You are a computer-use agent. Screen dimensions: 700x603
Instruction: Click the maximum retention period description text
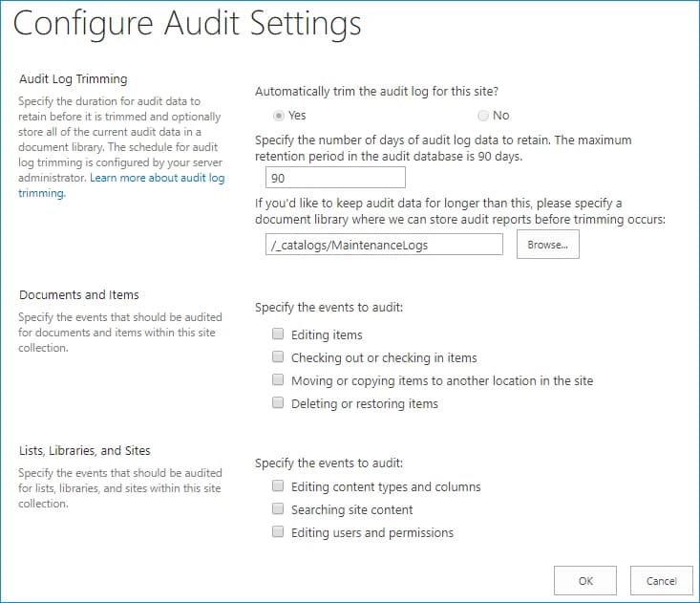point(443,147)
